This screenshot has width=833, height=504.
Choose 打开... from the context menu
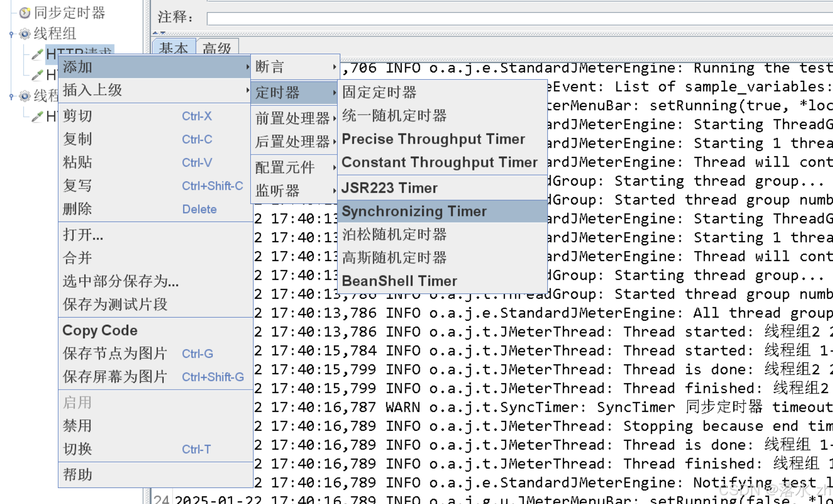point(155,235)
